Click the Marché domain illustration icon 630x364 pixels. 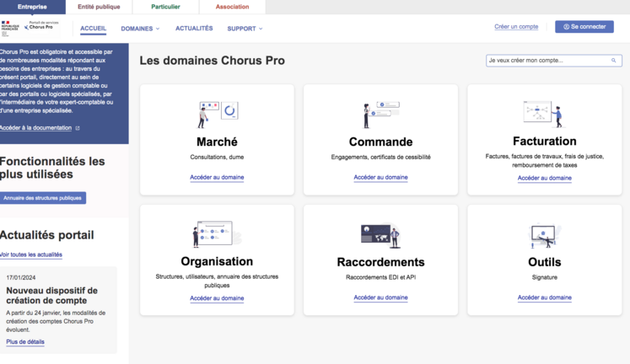[x=217, y=113]
